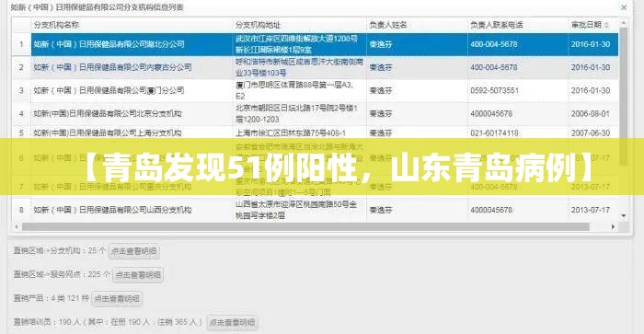Click phone 4000045678 in row 8
Viewport: 644px width, 334px height.
coord(491,210)
